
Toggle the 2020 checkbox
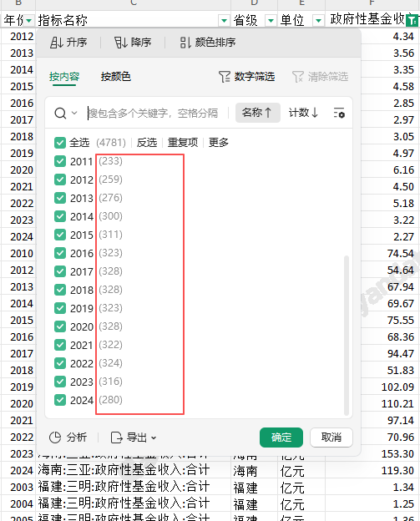[x=60, y=326]
